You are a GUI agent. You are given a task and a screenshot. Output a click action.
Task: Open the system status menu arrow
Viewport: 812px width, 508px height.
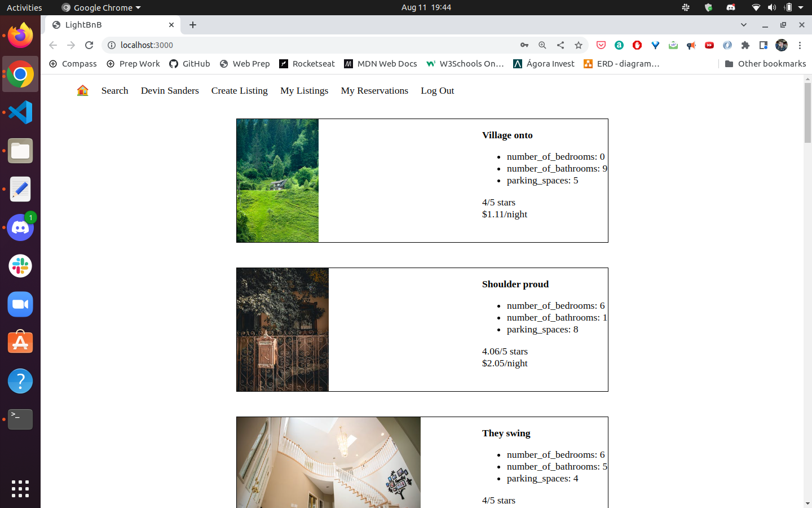pyautogui.click(x=801, y=7)
